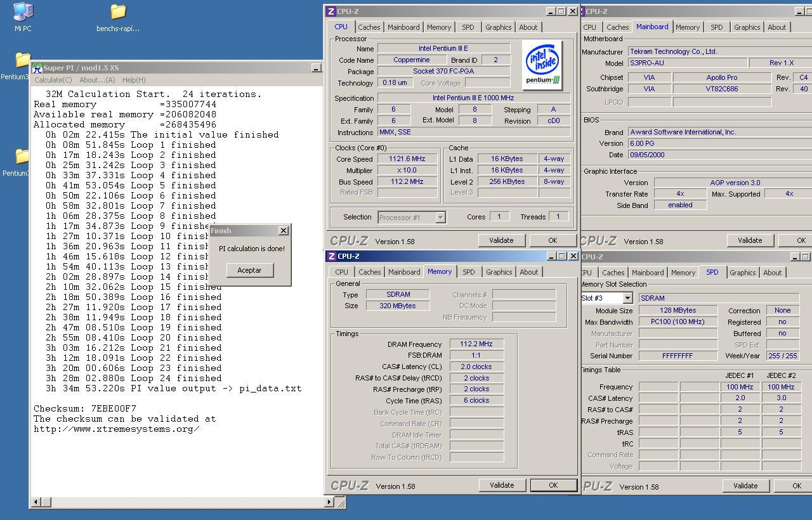Click the http://www.xtremesystems.org/ text
The image size is (812, 520).
coord(117,429)
